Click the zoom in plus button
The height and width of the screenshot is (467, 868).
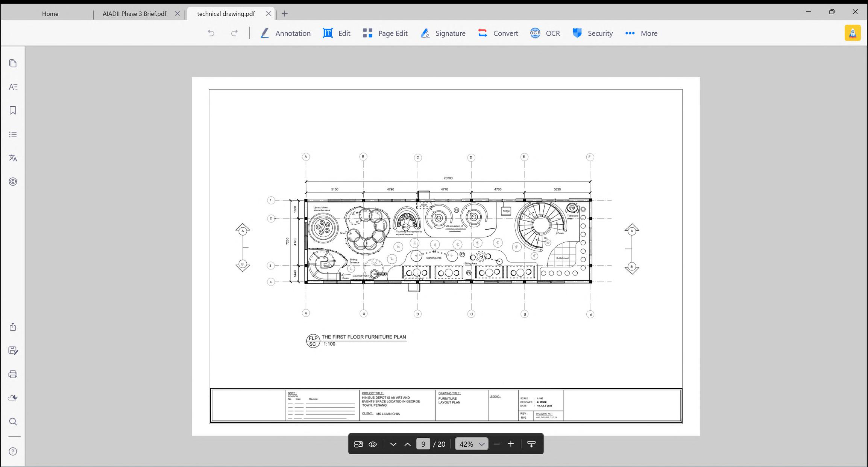point(511,444)
